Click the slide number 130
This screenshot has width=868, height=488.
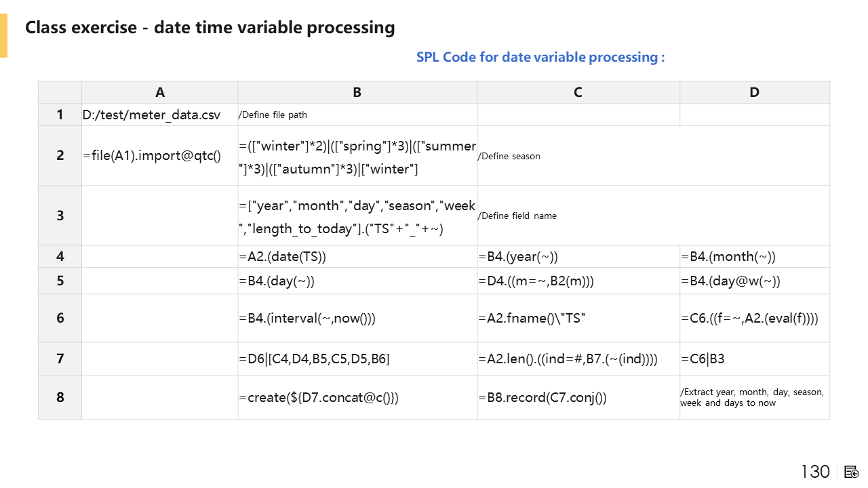(x=815, y=472)
